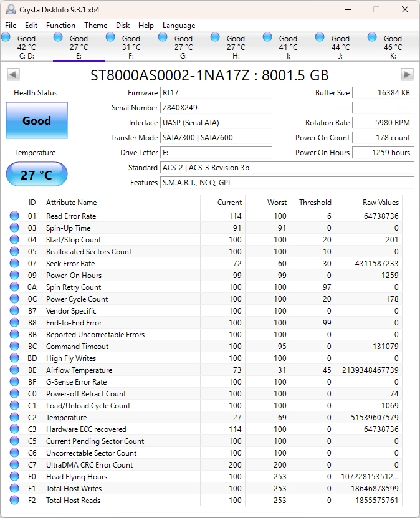This screenshot has width=420, height=518.
Task: Click the Power On Hours value 1259 hours
Action: click(383, 153)
